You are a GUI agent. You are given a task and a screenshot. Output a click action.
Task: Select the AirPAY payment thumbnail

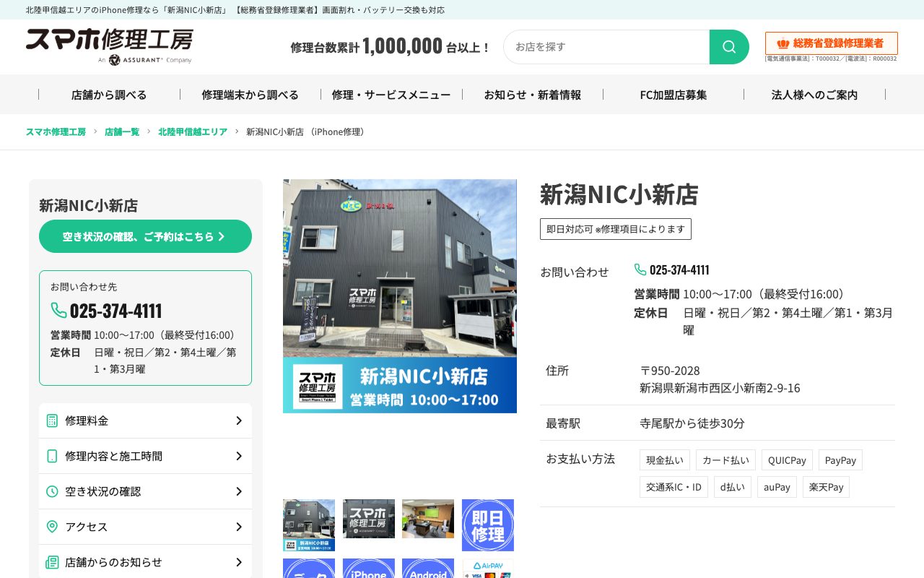pos(488,569)
